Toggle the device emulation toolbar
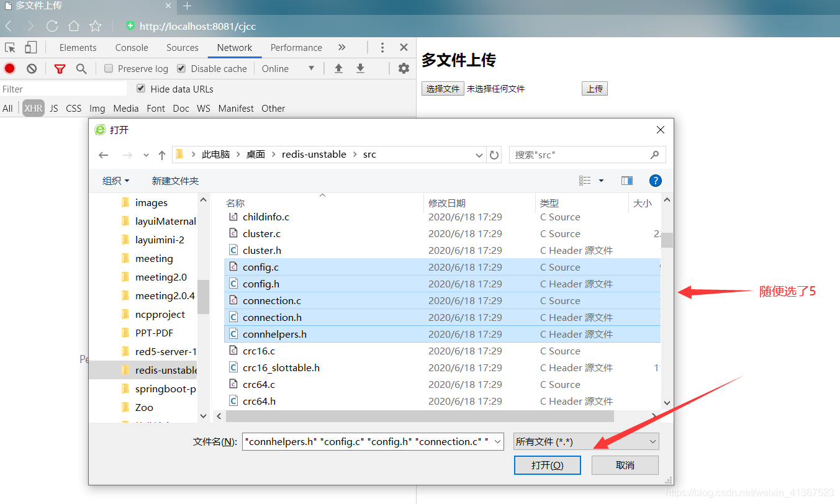This screenshot has height=504, width=840. (30, 47)
